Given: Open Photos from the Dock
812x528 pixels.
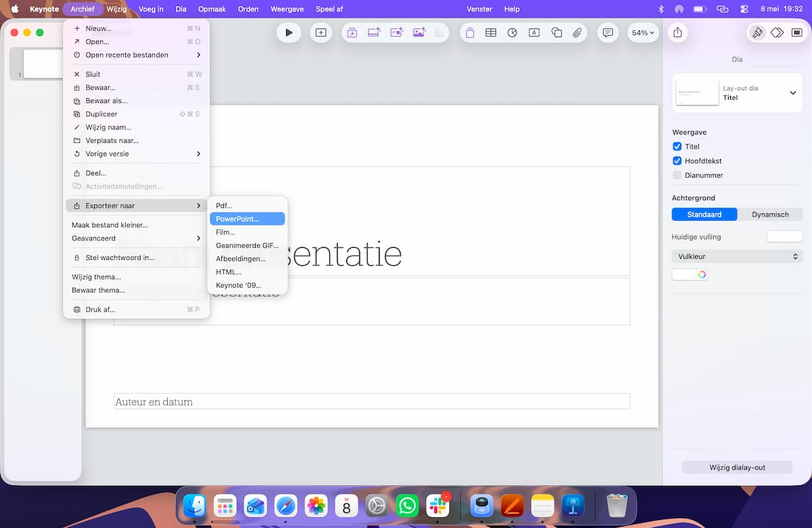Looking at the screenshot, I should (x=316, y=506).
